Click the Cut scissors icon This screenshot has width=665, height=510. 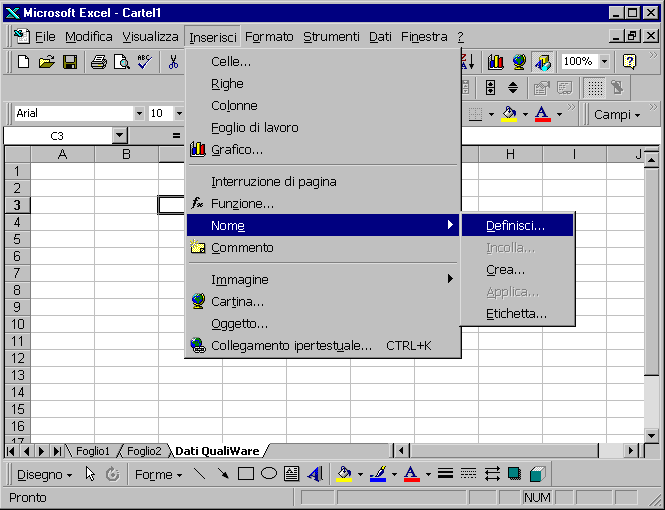pyautogui.click(x=173, y=62)
